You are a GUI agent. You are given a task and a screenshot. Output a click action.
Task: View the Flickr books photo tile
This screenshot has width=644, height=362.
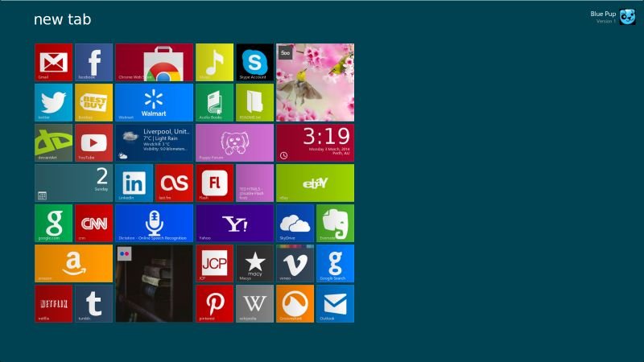154,284
